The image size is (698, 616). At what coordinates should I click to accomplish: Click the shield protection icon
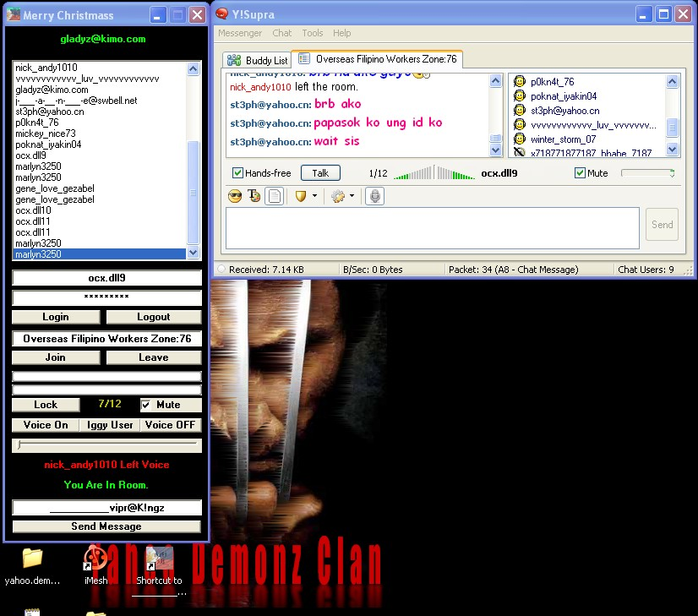point(301,196)
